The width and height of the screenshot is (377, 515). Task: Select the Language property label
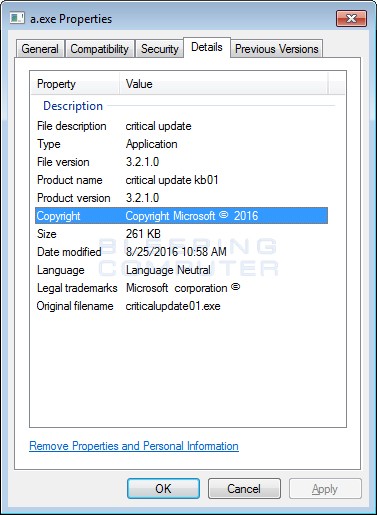point(61,270)
